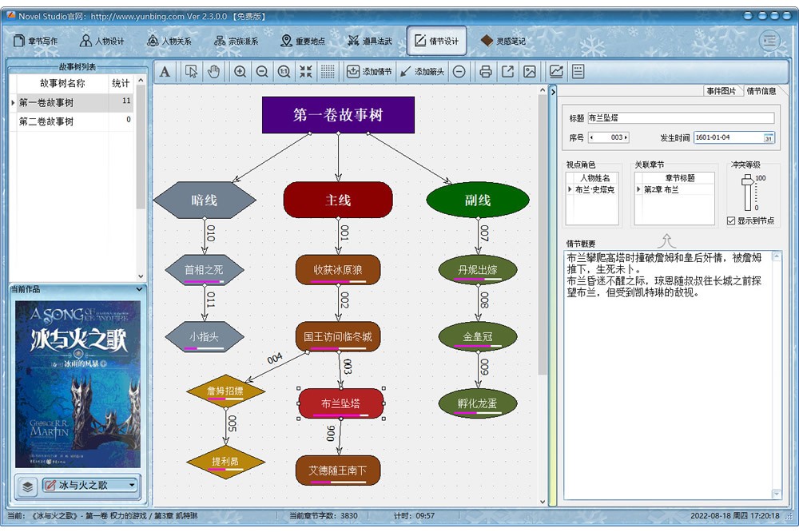Open the 人物设计 character design tab

click(102, 41)
